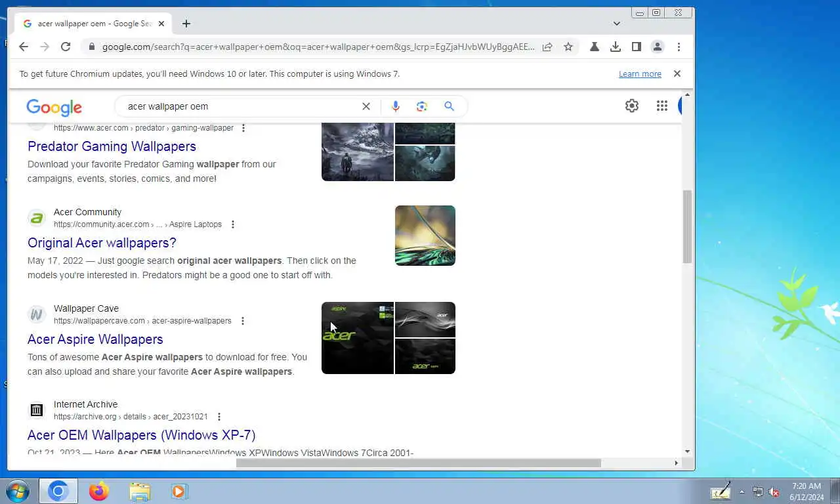The height and width of the screenshot is (504, 840).
Task: Toggle the side panel icon
Action: coord(636,47)
